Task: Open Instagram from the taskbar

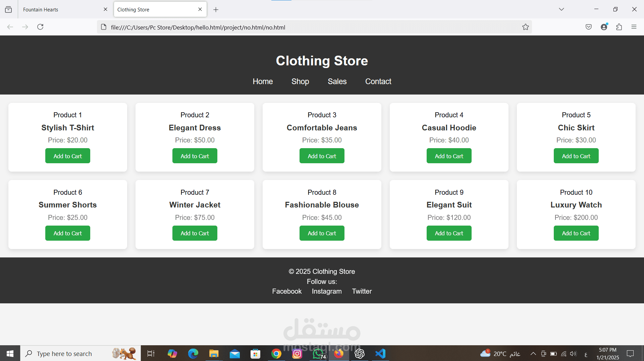Action: click(297, 353)
